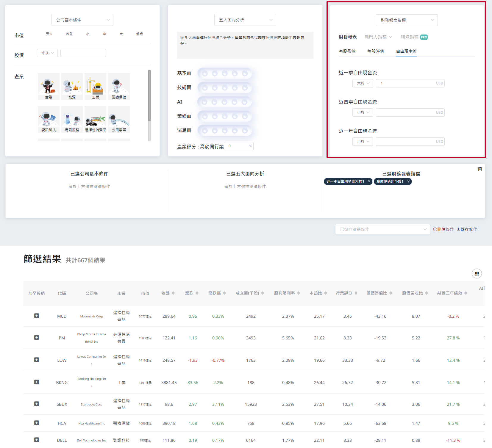Click the trash icon to clear selected filters
Viewport: 492px width, 448px height.
[x=480, y=169]
